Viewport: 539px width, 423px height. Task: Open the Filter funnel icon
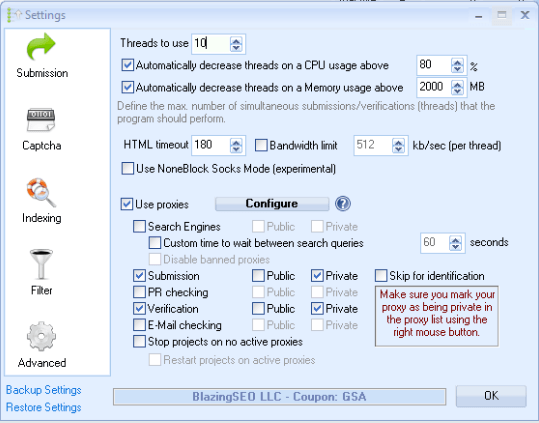pyautogui.click(x=41, y=264)
